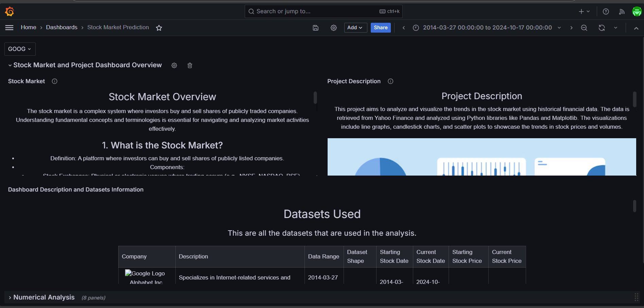Screen dimensions: 644x308
Task: Toggle the hamburger navigation menu
Action: [x=10, y=28]
